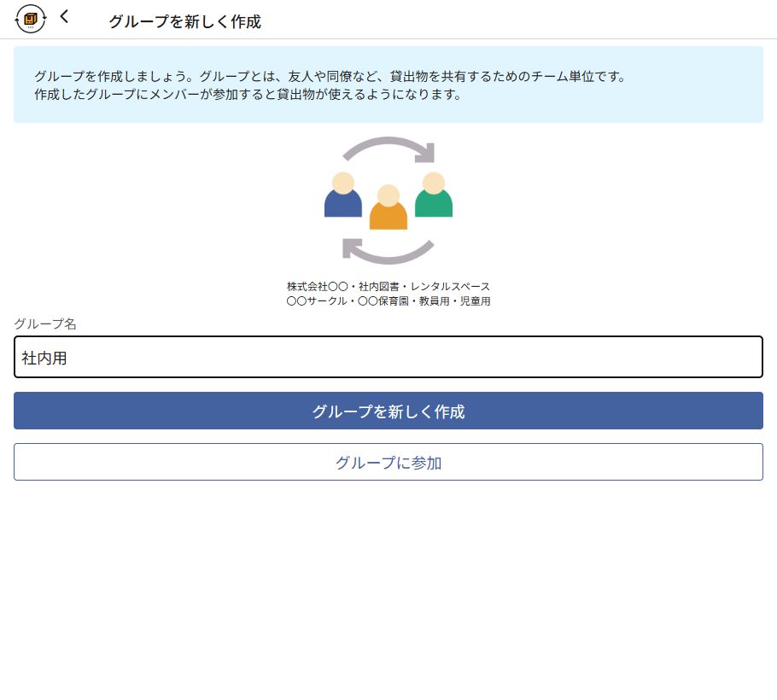Screen dimensions: 777x700
Task: Click info line starting with グループを作成しましょう
Action: [330, 76]
